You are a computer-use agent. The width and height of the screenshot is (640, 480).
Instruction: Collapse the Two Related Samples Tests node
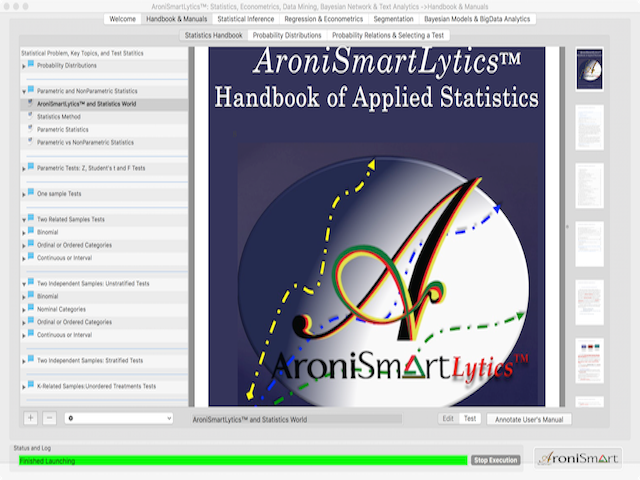[x=24, y=220]
